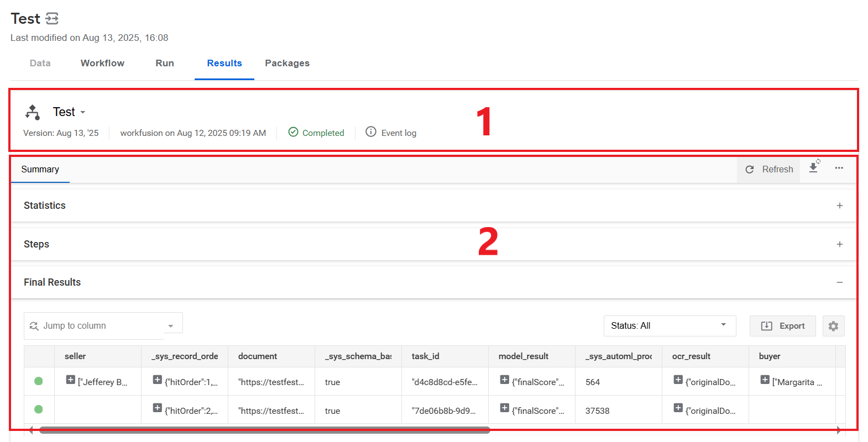Click the Refresh button
The width and height of the screenshot is (868, 442).
pyautogui.click(x=768, y=170)
